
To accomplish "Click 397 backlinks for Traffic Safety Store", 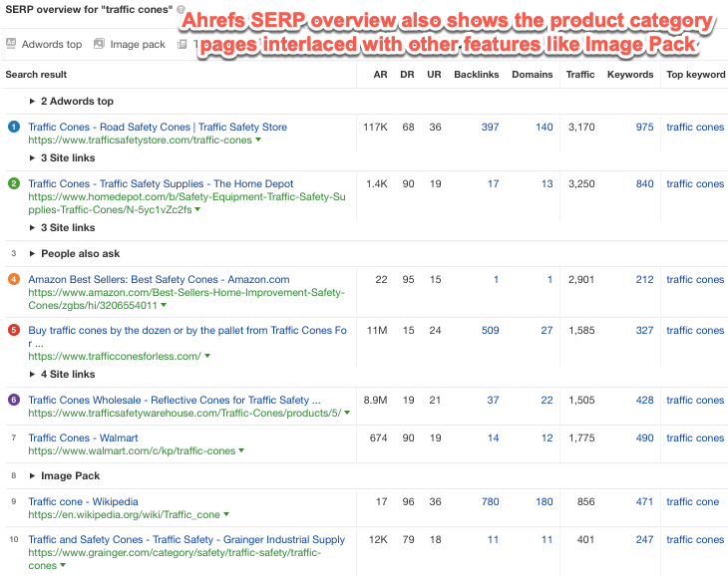I will 490,127.
